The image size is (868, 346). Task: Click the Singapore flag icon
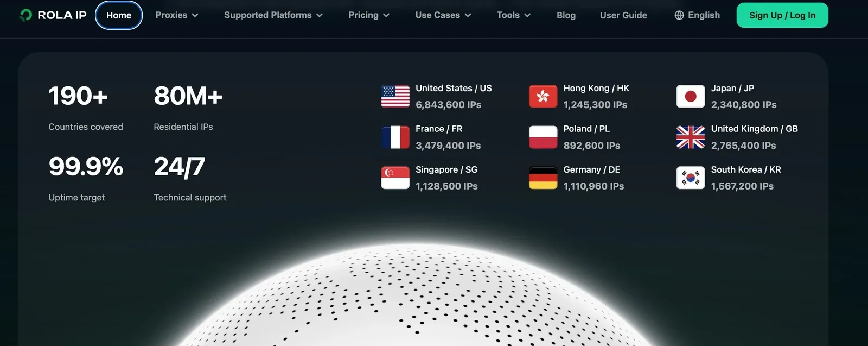click(395, 178)
